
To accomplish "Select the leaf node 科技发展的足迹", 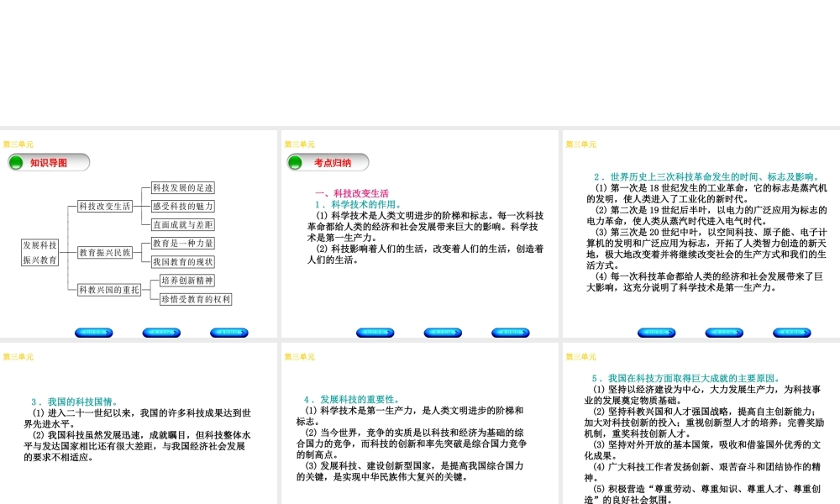I will [182, 187].
